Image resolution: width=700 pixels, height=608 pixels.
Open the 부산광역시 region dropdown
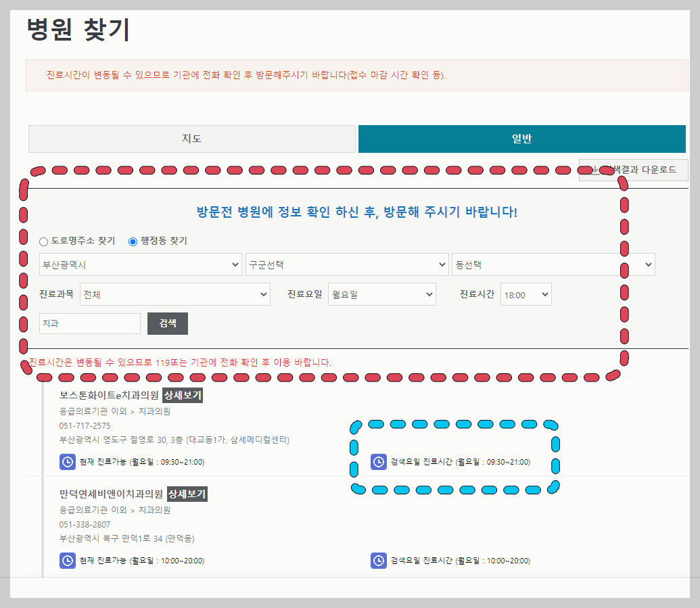pyautogui.click(x=140, y=264)
